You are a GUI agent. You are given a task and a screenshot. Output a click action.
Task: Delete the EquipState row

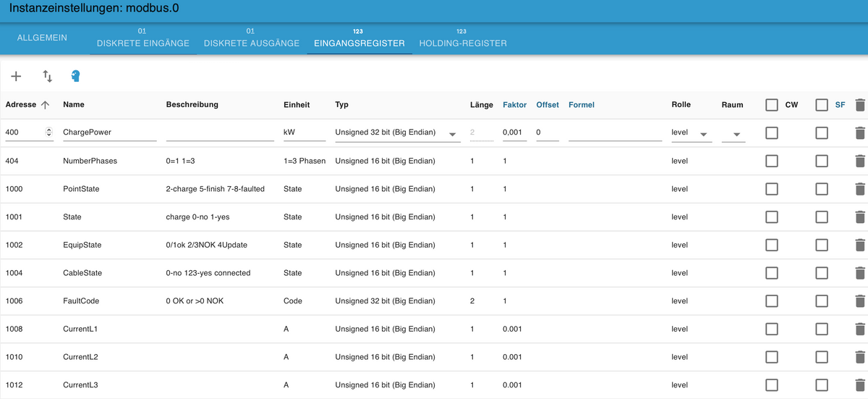(x=859, y=245)
